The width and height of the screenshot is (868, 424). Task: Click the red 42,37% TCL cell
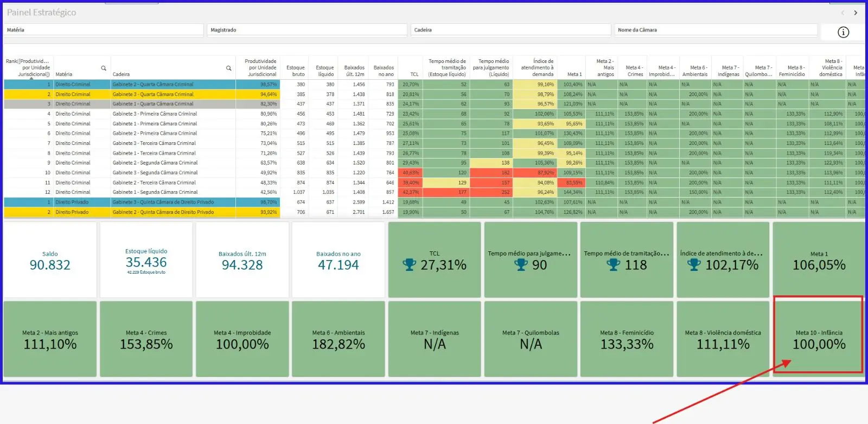[410, 192]
